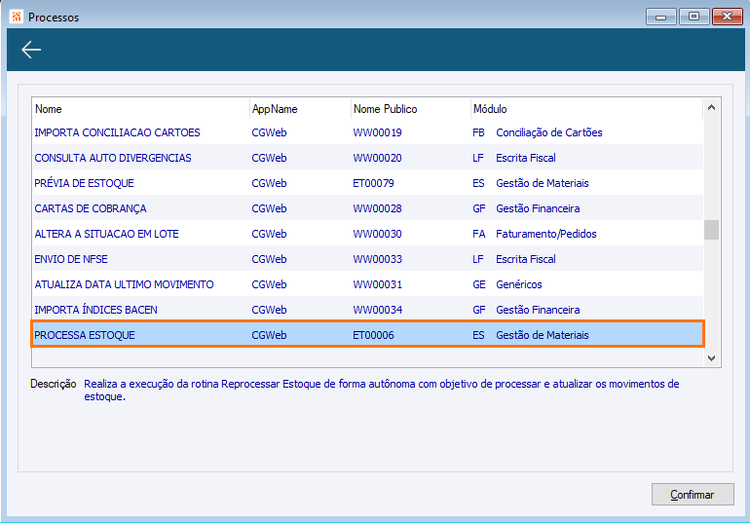Choose ATUALIZA DATA ULTIMO MOVIMENTO row
The width and height of the screenshot is (750, 523).
point(367,285)
